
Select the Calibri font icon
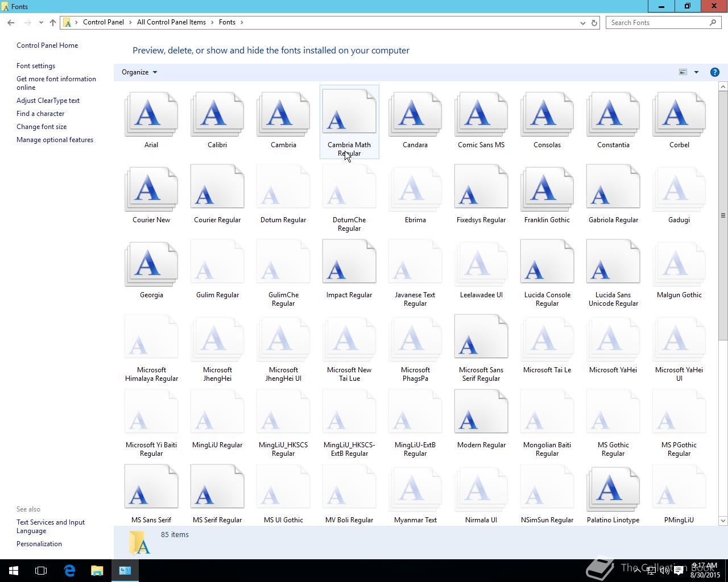(x=217, y=115)
